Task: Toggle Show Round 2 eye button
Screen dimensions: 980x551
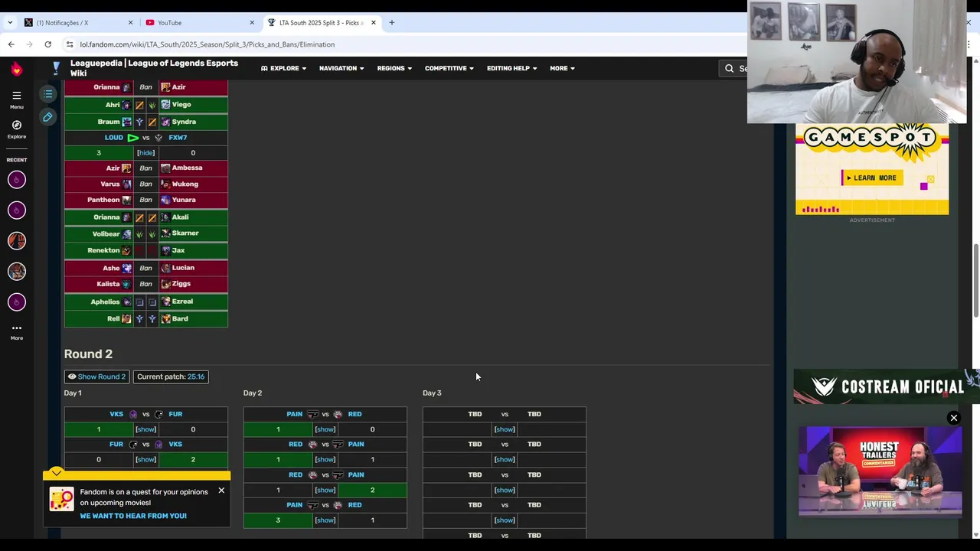Action: pos(96,377)
